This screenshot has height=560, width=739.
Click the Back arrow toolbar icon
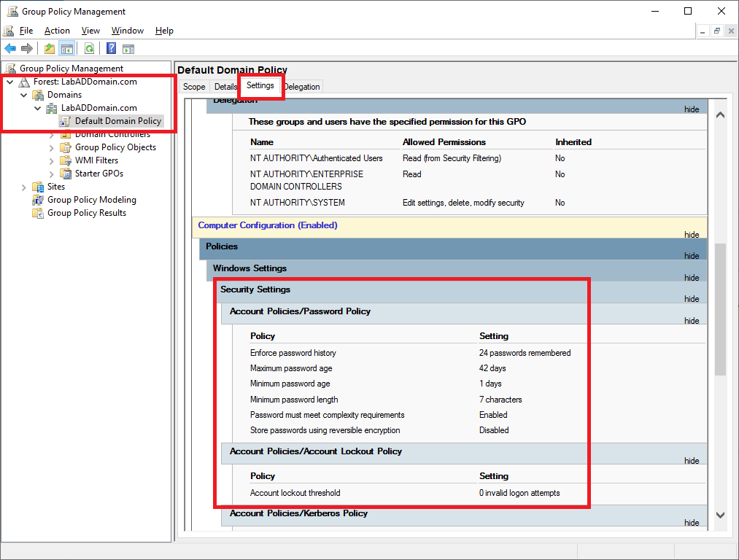[x=10, y=49]
